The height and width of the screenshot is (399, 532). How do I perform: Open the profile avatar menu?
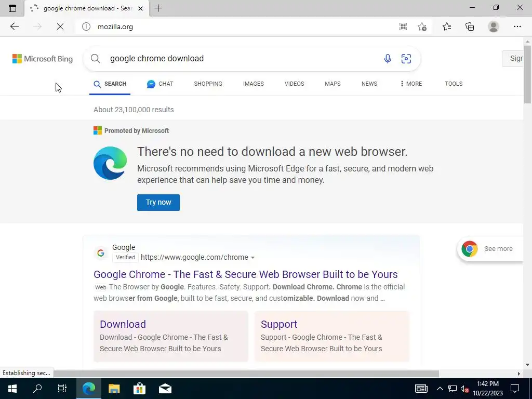tap(494, 26)
